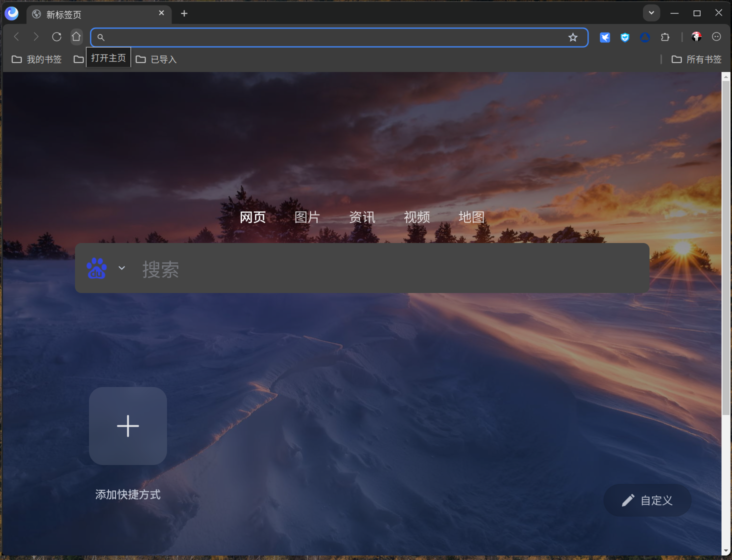Image resolution: width=732 pixels, height=560 pixels.
Task: Reload the current page
Action: point(56,36)
